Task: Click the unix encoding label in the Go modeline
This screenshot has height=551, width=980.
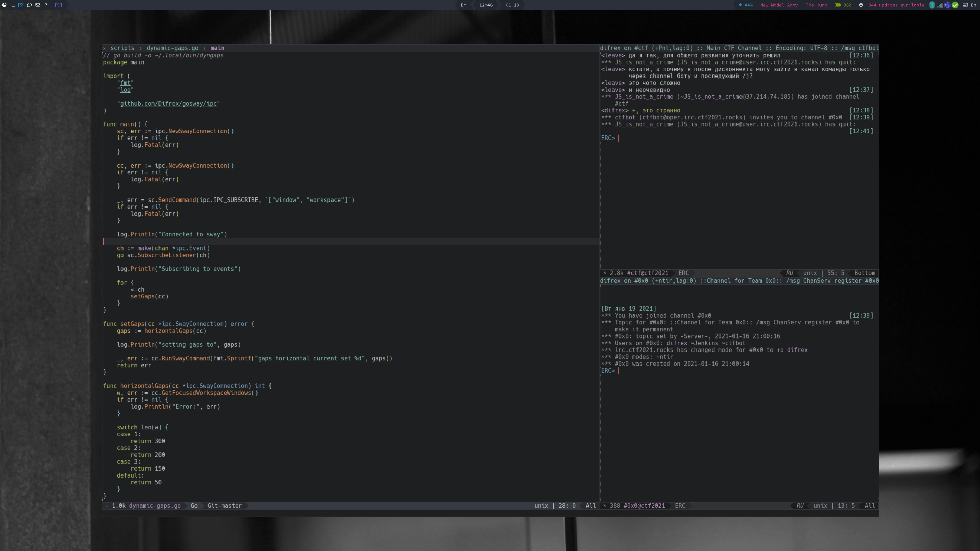Action: [x=541, y=506]
